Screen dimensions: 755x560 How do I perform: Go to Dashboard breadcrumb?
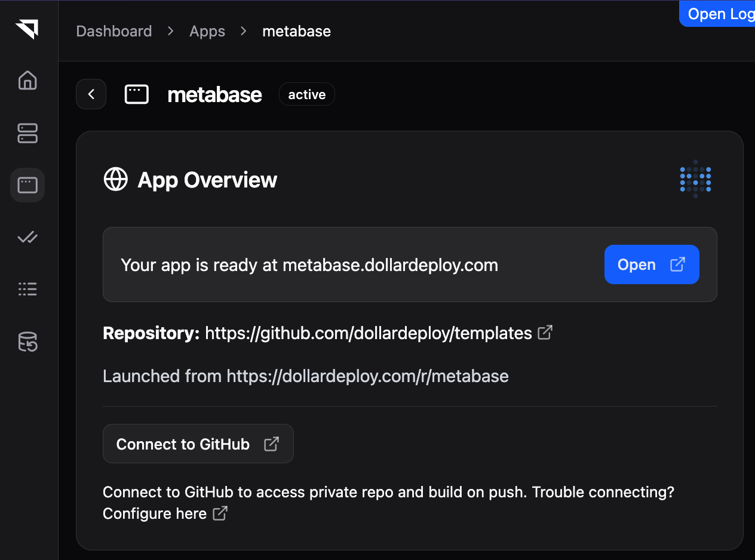tap(114, 31)
